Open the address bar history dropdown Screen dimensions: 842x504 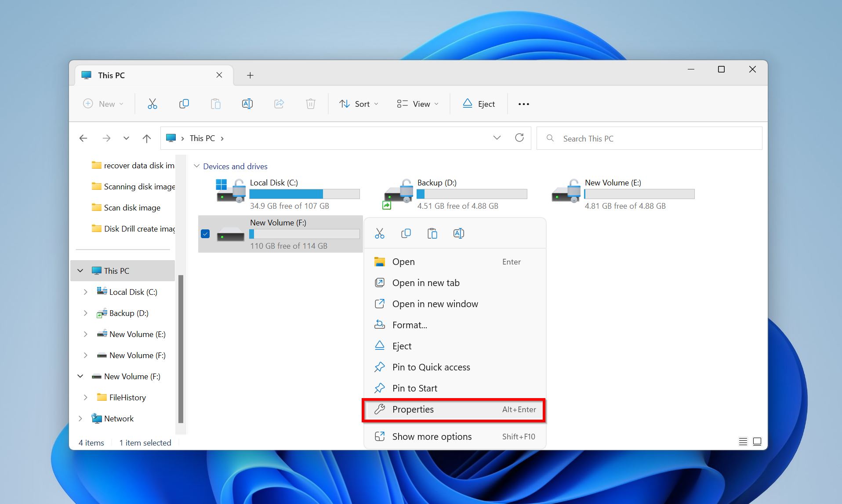497,138
